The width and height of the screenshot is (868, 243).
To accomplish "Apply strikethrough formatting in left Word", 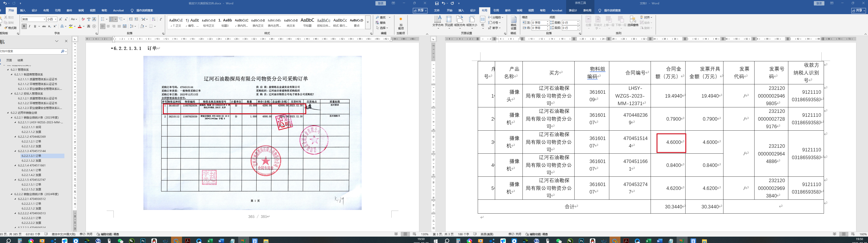I will 44,26.
